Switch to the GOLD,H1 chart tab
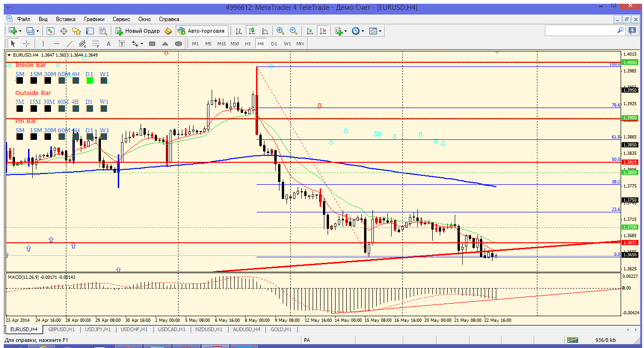 pos(280,329)
